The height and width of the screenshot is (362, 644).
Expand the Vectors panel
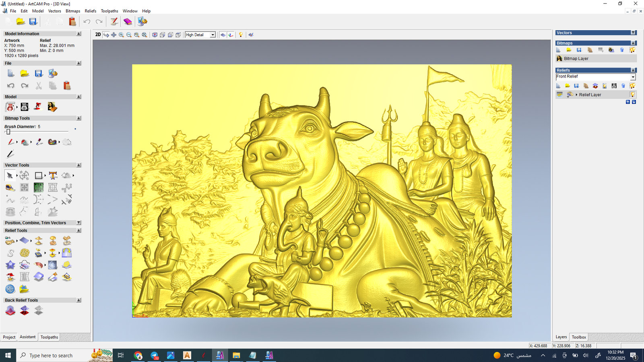point(633,33)
